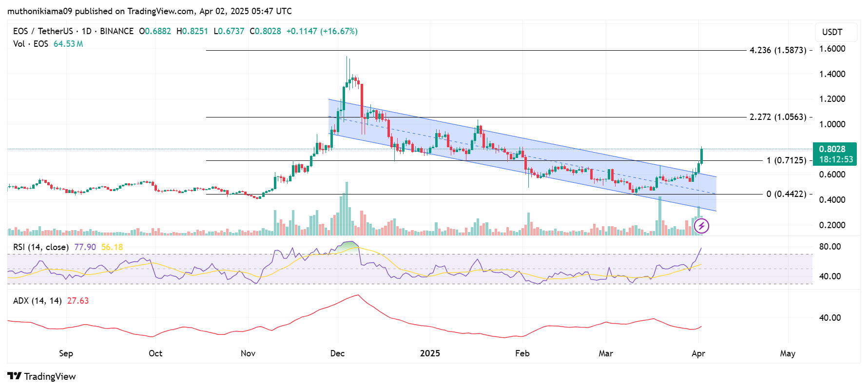Click the 1 (0.7125) Fibonacci level label

click(x=786, y=160)
